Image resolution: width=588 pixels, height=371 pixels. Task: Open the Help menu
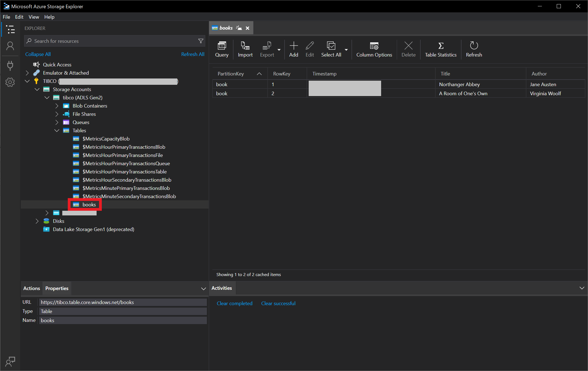49,17
